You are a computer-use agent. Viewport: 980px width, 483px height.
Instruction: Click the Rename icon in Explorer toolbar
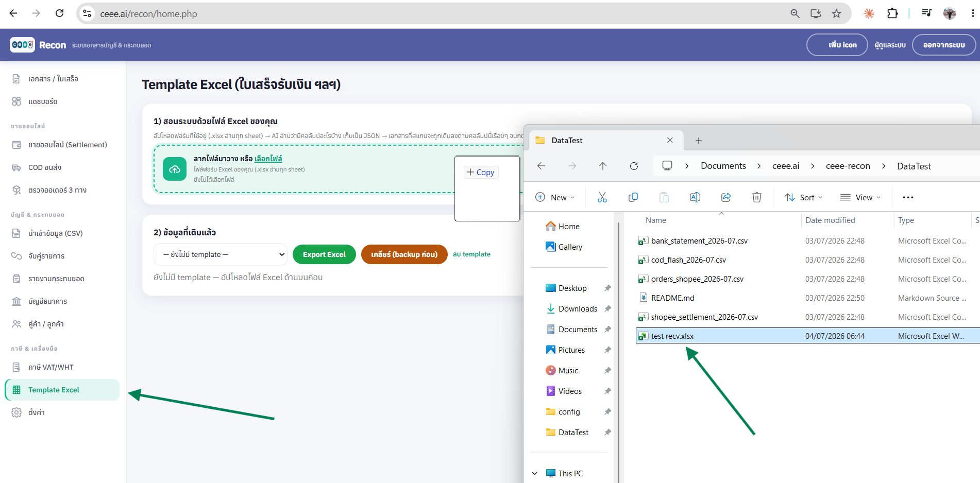click(x=695, y=197)
